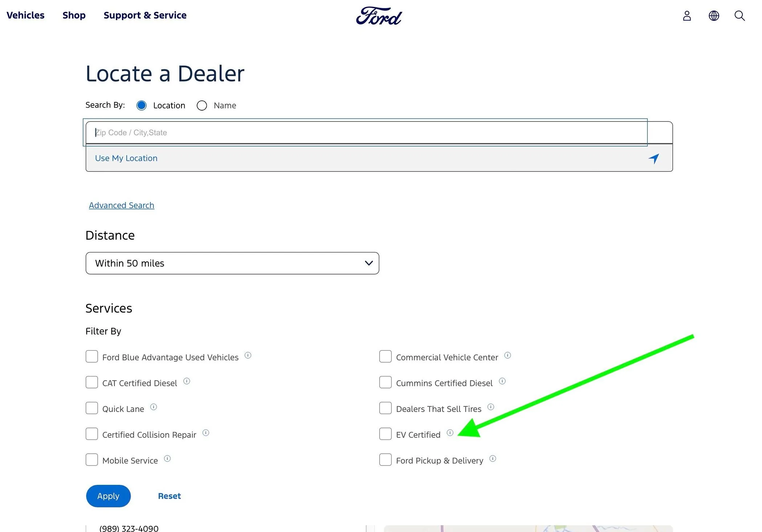The image size is (762, 532).
Task: Click the globe language icon
Action: (714, 16)
